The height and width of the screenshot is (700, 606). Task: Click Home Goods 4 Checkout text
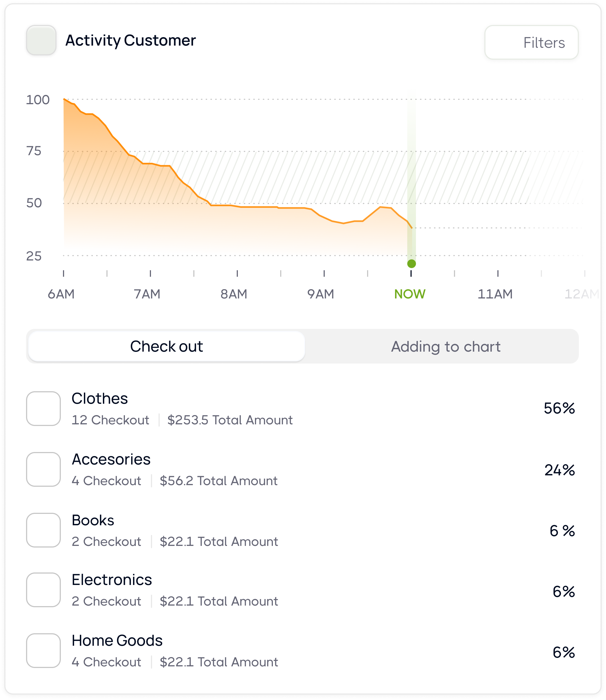106,662
